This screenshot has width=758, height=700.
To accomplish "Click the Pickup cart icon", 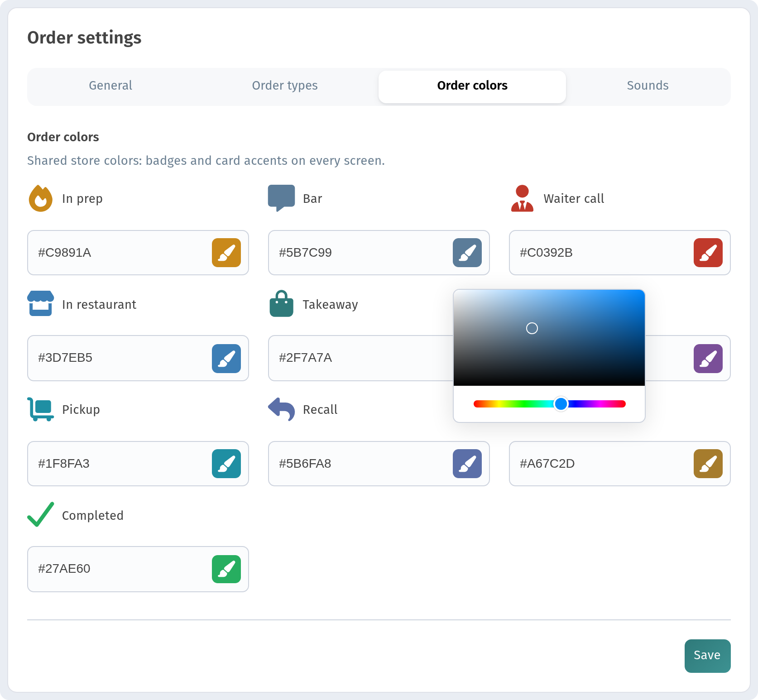I will pos(41,409).
